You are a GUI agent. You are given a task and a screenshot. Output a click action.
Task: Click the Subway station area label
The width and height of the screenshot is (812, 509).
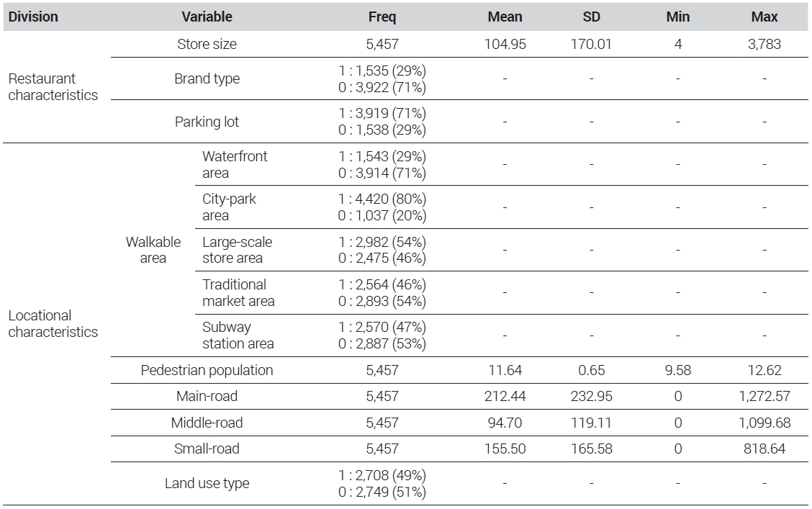(x=238, y=335)
